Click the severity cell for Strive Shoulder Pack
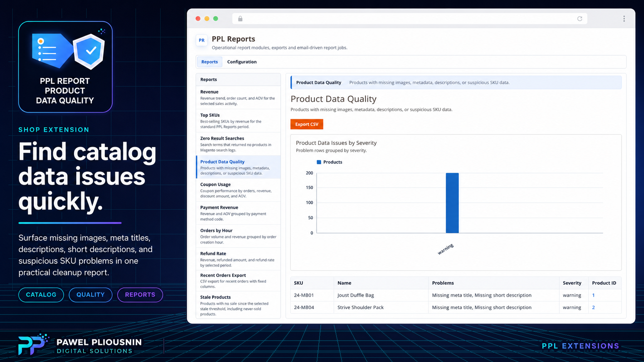The image size is (644, 362). pyautogui.click(x=574, y=307)
